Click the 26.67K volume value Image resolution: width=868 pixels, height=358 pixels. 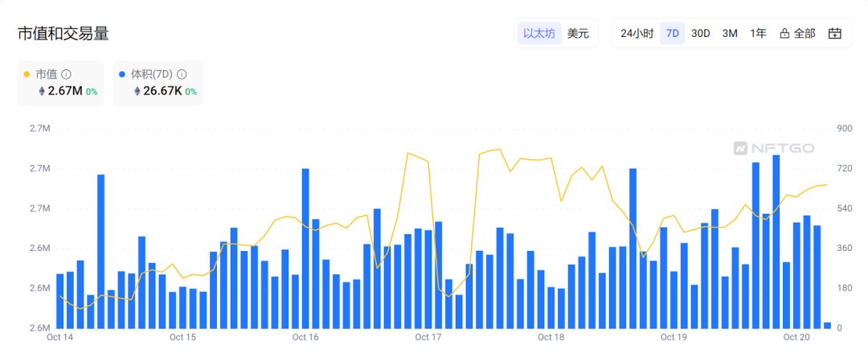pos(162,92)
